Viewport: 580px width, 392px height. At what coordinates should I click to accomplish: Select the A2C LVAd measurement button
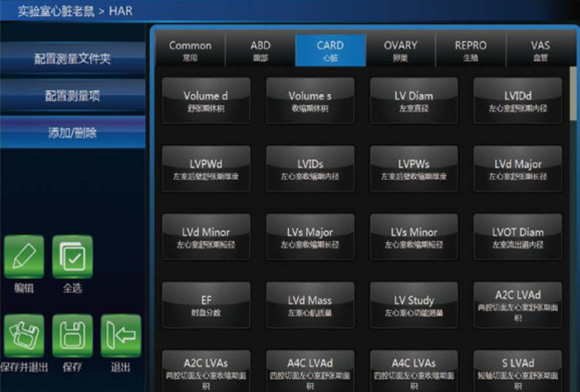[518, 305]
